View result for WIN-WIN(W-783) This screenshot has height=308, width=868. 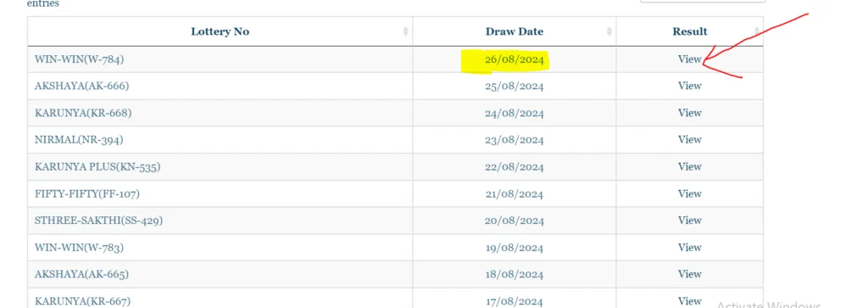click(x=690, y=248)
